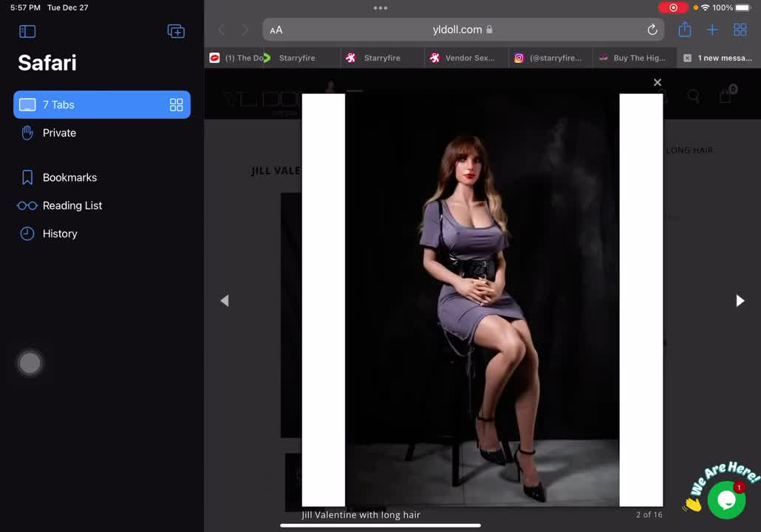761x532 pixels.
Task: Open the three-dot multitasking menu
Action: 380,8
